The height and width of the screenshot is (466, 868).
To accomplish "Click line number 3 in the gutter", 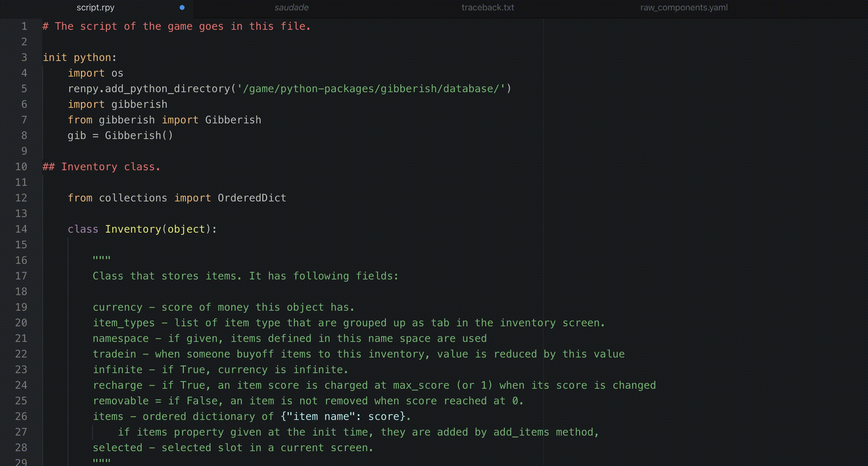I will 24,58.
